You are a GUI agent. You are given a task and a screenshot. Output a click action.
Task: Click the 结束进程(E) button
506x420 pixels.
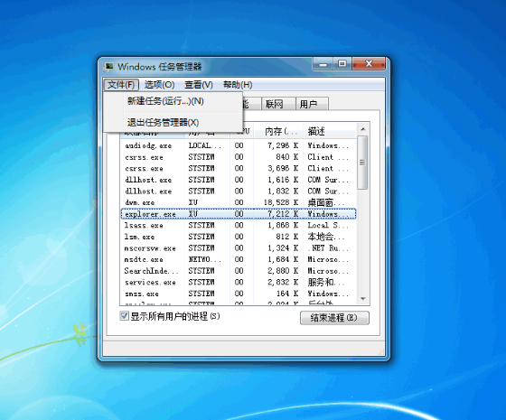334,318
